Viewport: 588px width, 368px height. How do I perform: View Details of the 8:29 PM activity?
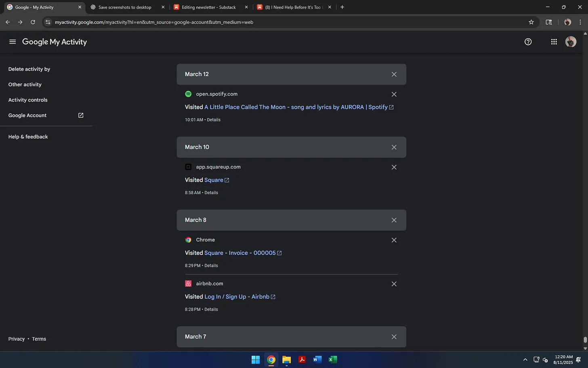click(x=211, y=266)
